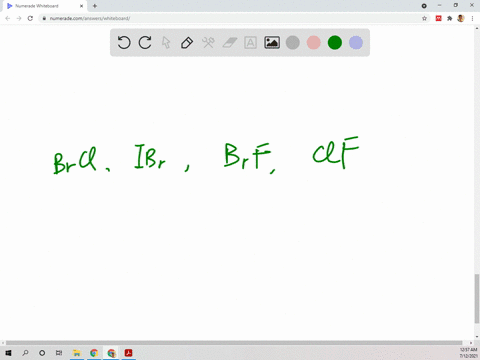
Task: Open File Explorer from taskbar
Action: [x=77, y=353]
